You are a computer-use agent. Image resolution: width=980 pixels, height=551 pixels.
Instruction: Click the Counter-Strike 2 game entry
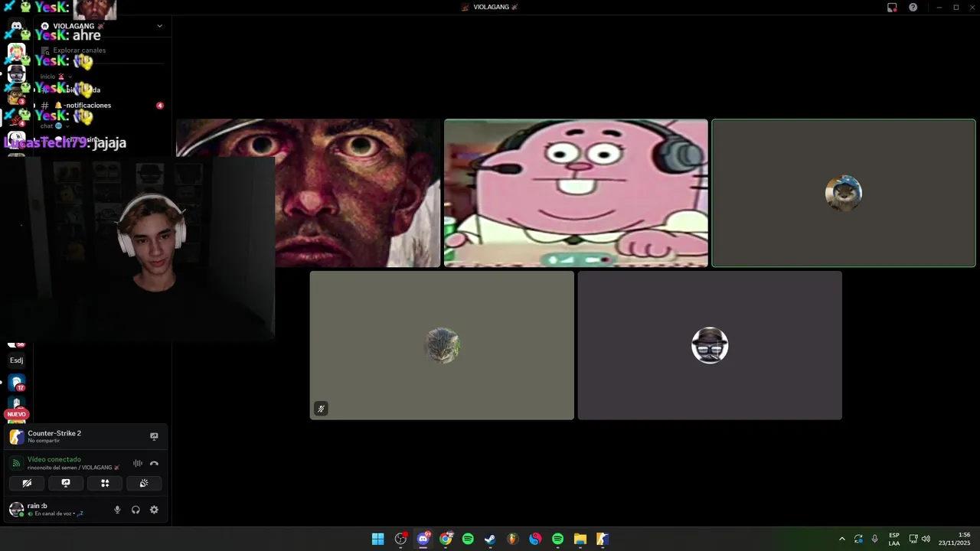[x=84, y=436]
